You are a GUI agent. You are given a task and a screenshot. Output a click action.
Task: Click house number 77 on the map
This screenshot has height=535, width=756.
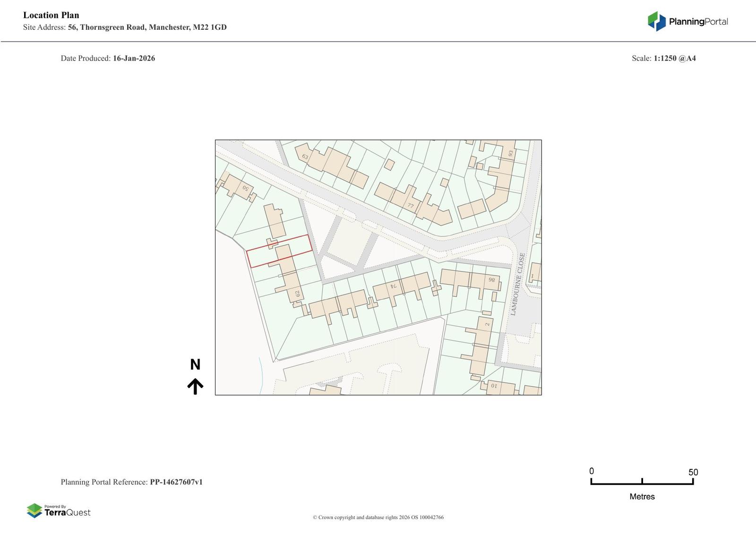click(x=411, y=206)
